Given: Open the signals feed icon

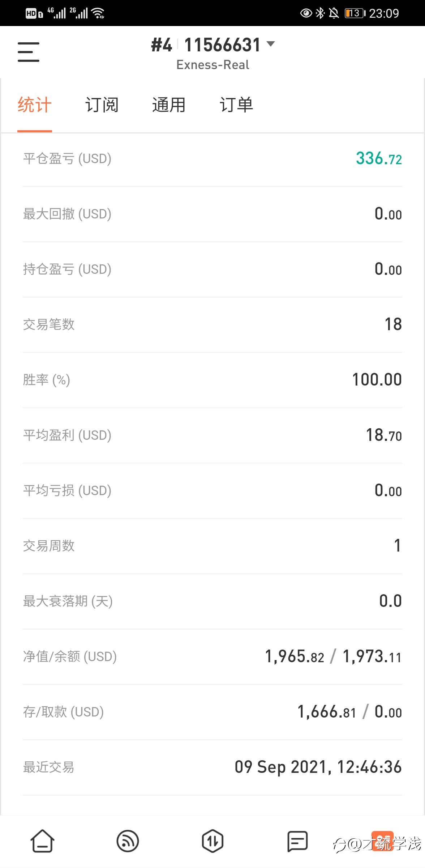Looking at the screenshot, I should point(128,841).
